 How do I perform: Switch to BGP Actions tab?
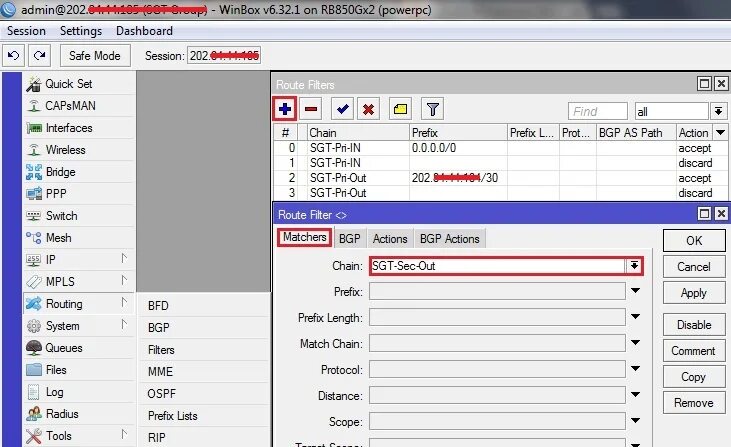[x=449, y=239]
